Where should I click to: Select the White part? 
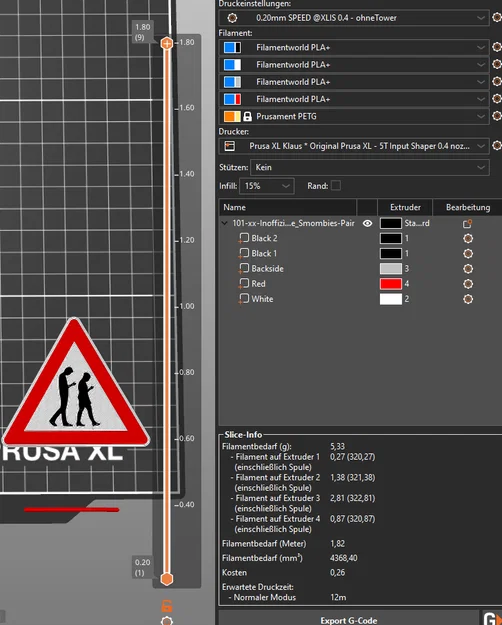pyautogui.click(x=262, y=299)
